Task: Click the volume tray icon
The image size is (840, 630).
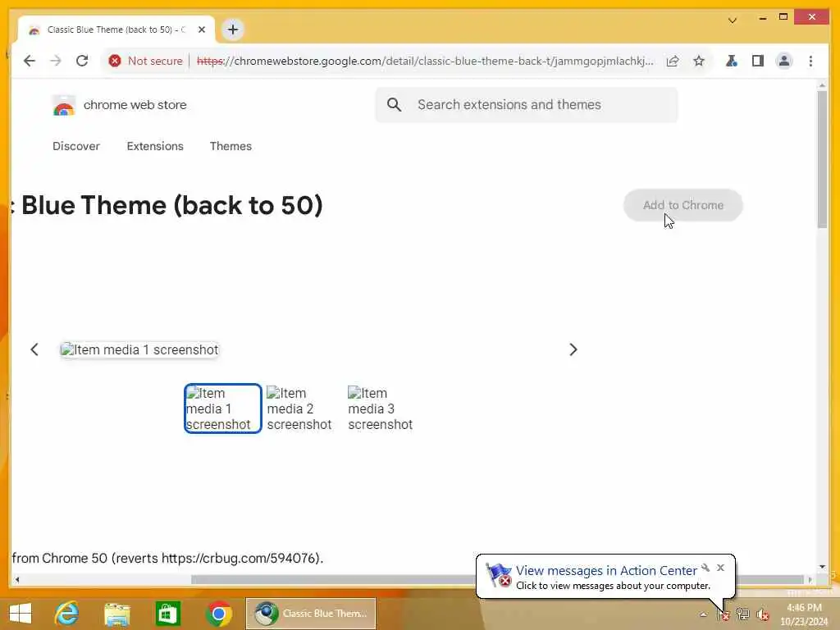Action: click(762, 614)
